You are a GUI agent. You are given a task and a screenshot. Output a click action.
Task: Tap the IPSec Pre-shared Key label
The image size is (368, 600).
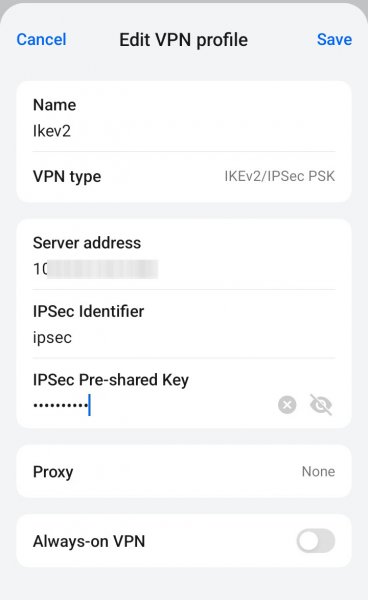coord(111,380)
